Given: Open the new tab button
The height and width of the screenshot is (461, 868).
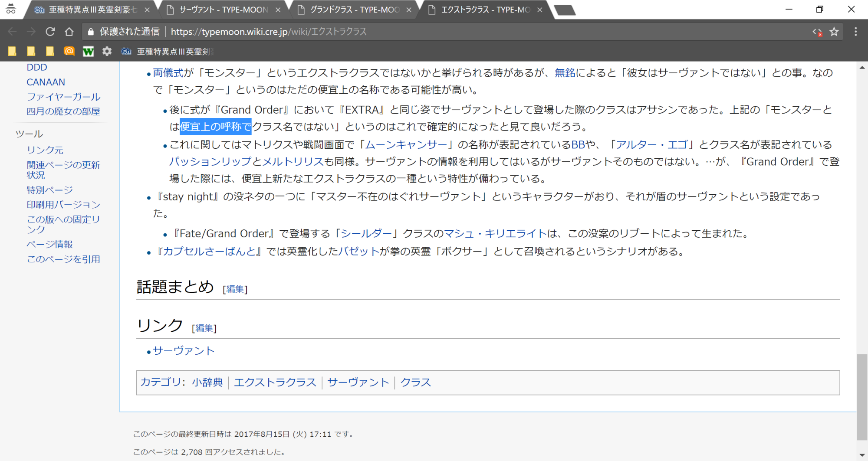Looking at the screenshot, I should [x=565, y=10].
